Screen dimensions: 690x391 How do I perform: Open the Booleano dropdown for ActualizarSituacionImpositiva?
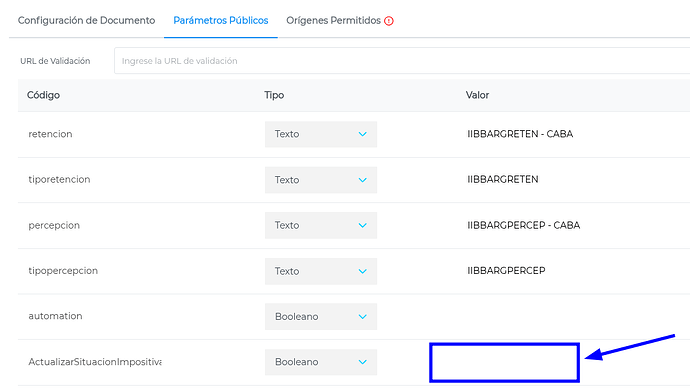(x=321, y=362)
